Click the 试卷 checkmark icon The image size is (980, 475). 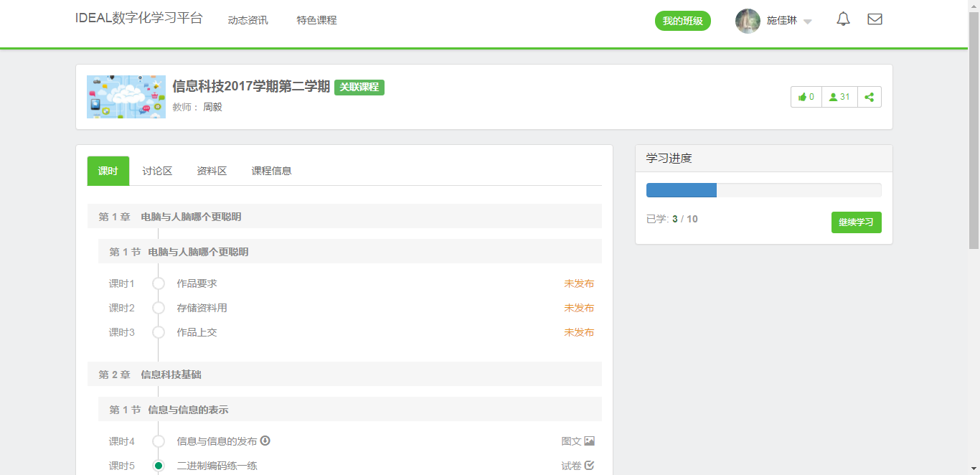589,466
